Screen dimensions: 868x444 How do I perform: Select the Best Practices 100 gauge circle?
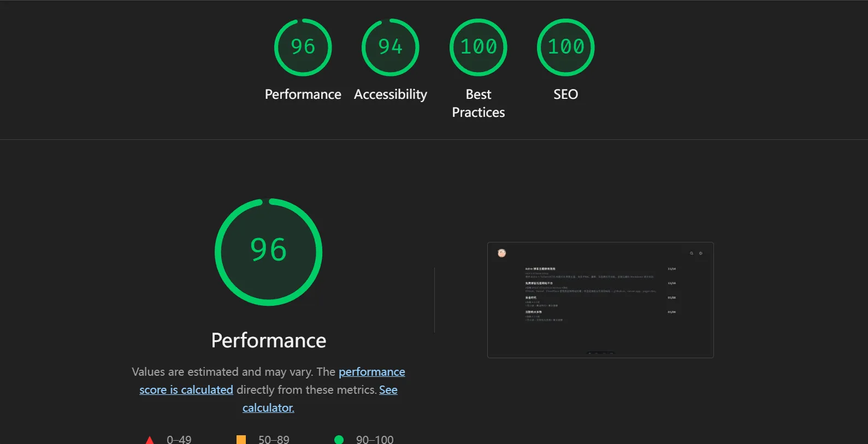pos(478,48)
